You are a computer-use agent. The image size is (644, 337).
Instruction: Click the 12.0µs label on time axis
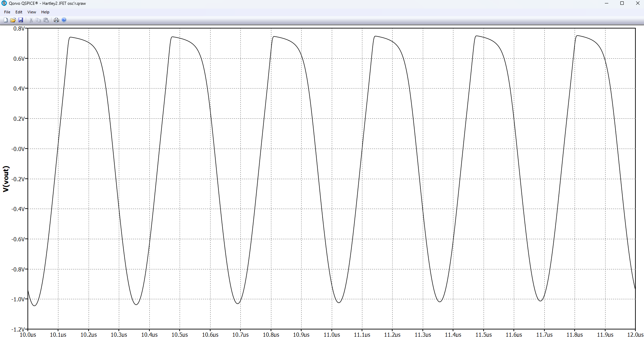pos(635,335)
